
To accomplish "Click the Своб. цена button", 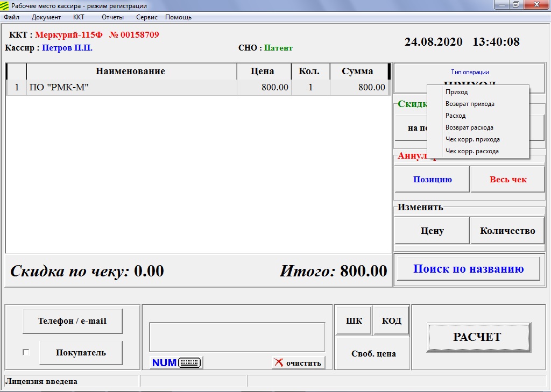I will (373, 353).
